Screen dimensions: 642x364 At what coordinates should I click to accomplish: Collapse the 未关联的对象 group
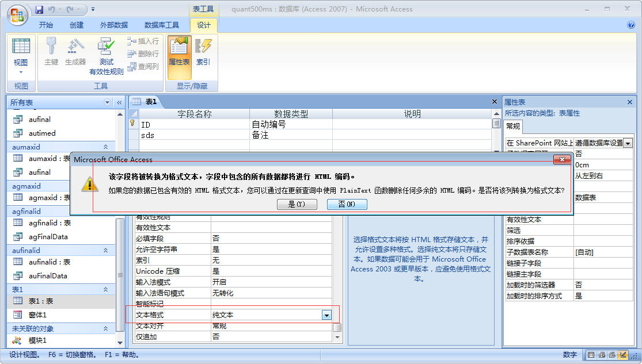105,328
